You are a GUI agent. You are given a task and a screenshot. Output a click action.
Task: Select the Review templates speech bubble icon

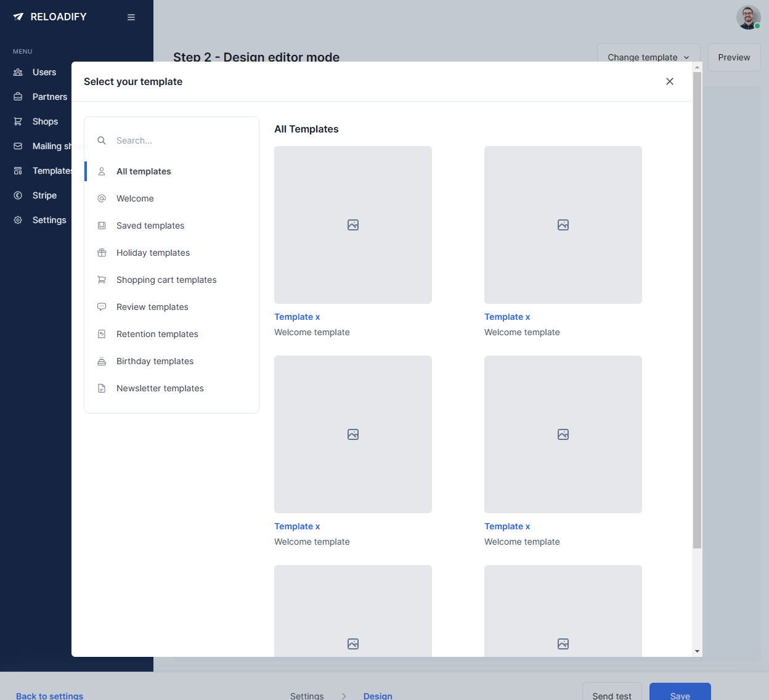coord(102,307)
